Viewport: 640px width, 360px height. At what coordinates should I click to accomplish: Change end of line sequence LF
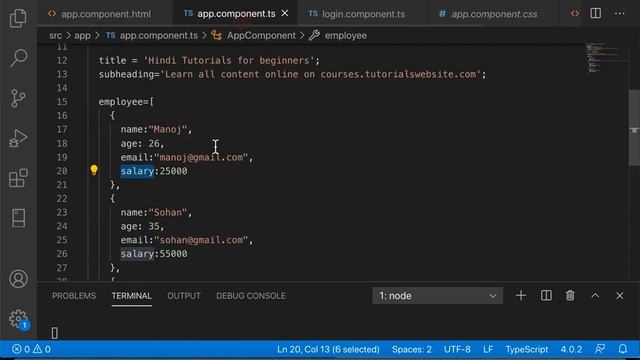click(488, 349)
